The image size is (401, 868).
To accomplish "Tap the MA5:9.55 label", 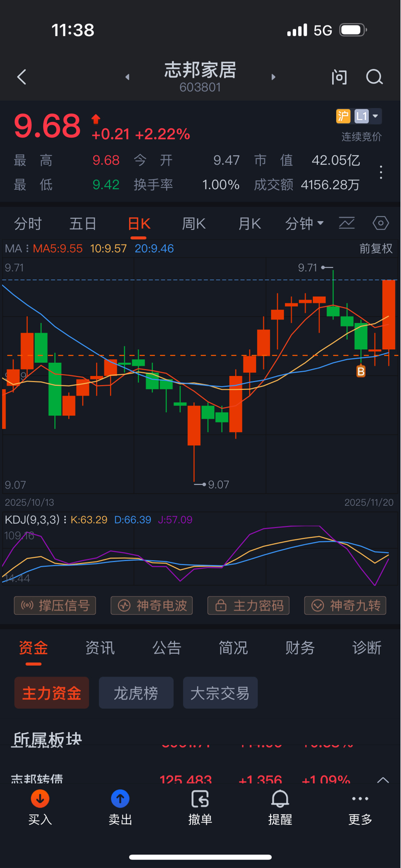I will (58, 249).
